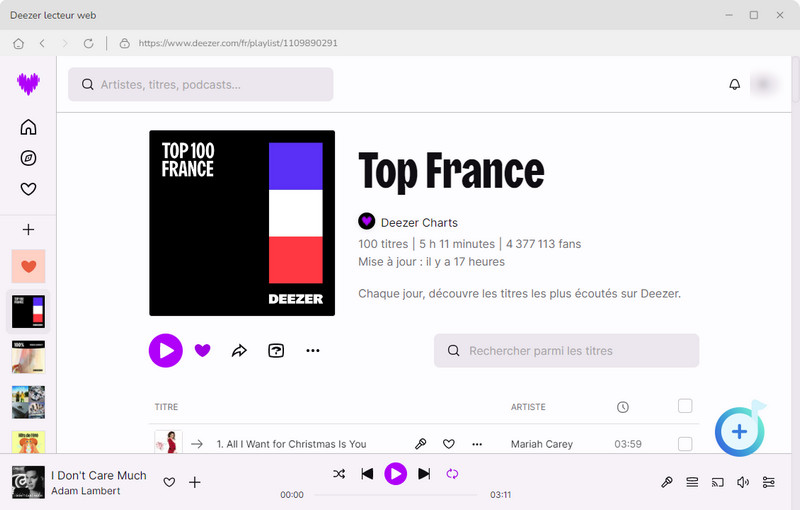800x510 pixels.
Task: Open more options for Mariah Carey track
Action: point(477,444)
